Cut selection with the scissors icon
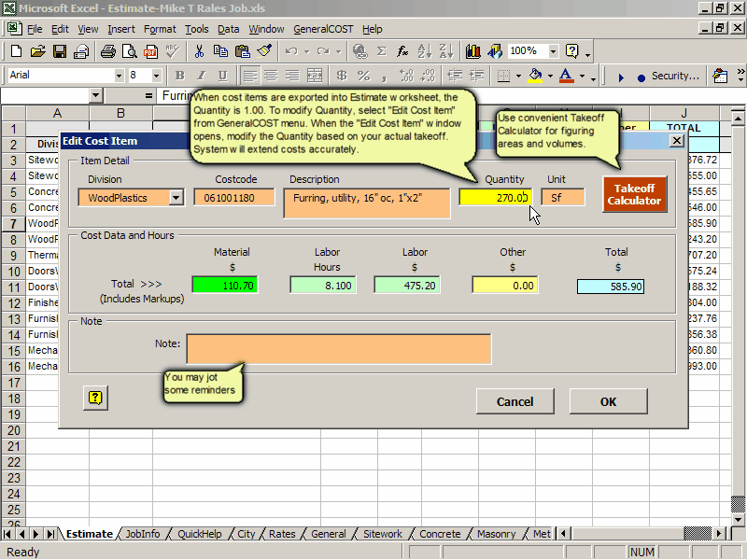The height and width of the screenshot is (560, 747). pyautogui.click(x=199, y=51)
